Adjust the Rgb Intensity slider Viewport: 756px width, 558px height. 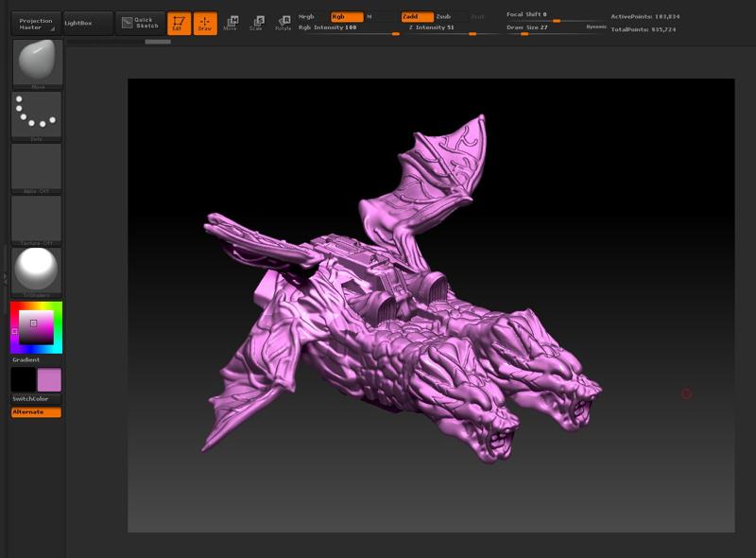pyautogui.click(x=350, y=28)
